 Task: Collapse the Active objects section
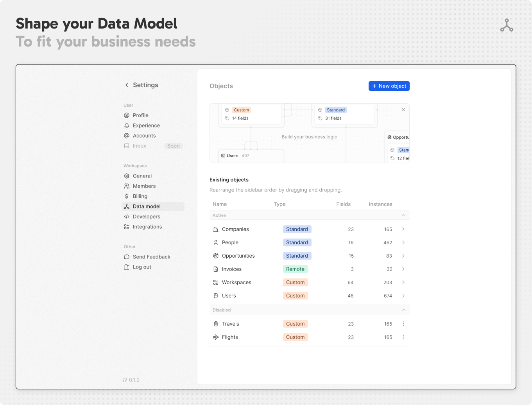(x=403, y=215)
